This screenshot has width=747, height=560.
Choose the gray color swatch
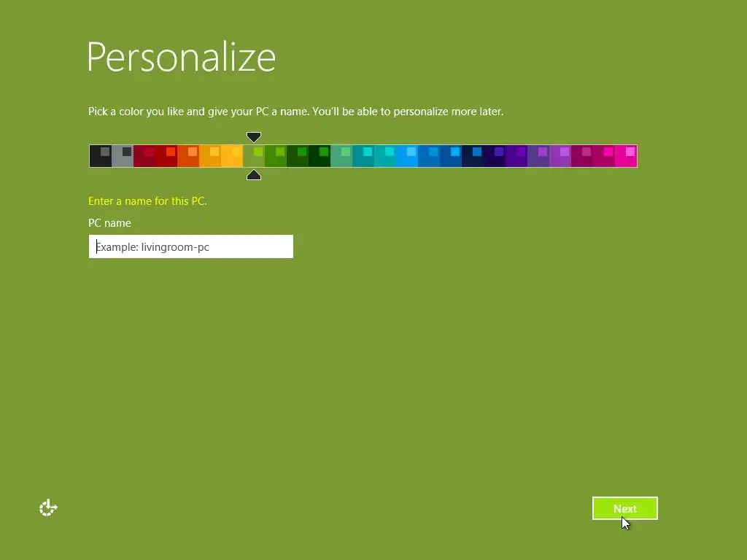[123, 156]
